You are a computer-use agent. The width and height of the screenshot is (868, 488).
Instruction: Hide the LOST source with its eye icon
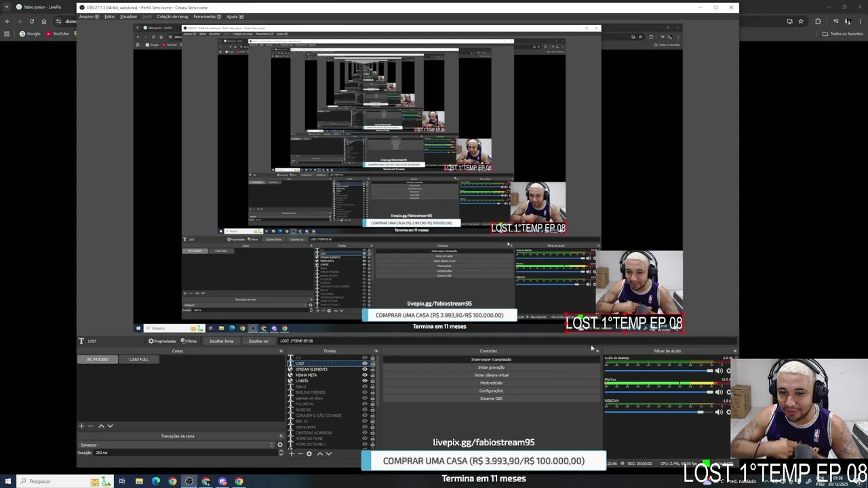point(365,363)
